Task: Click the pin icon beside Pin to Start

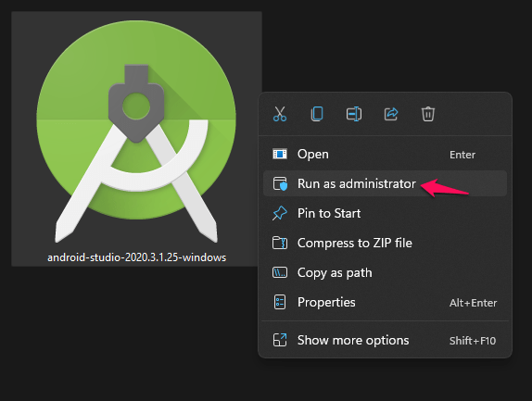Action: pyautogui.click(x=280, y=213)
